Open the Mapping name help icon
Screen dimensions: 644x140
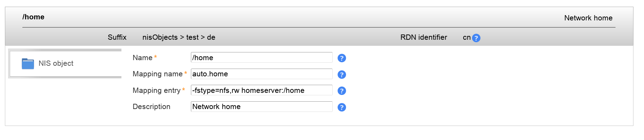tap(342, 75)
